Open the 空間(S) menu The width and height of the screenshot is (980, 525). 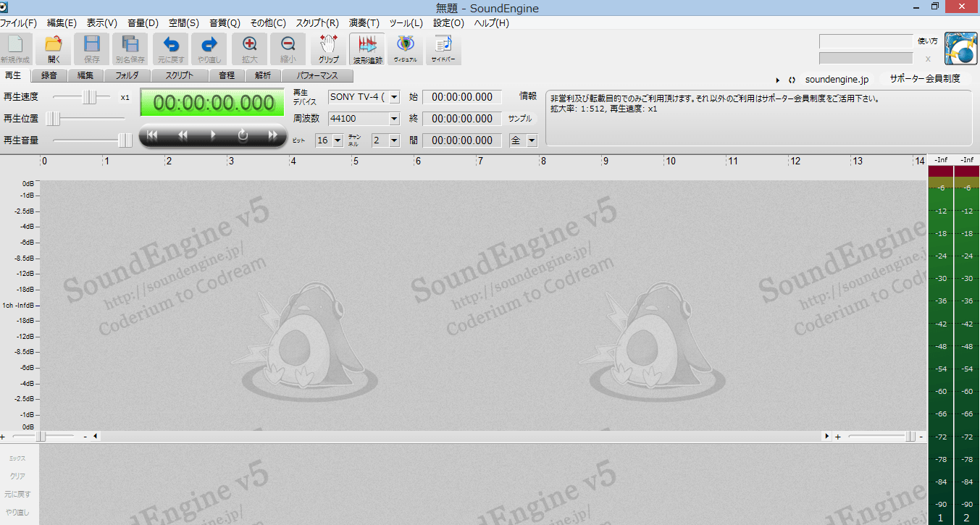coord(183,23)
